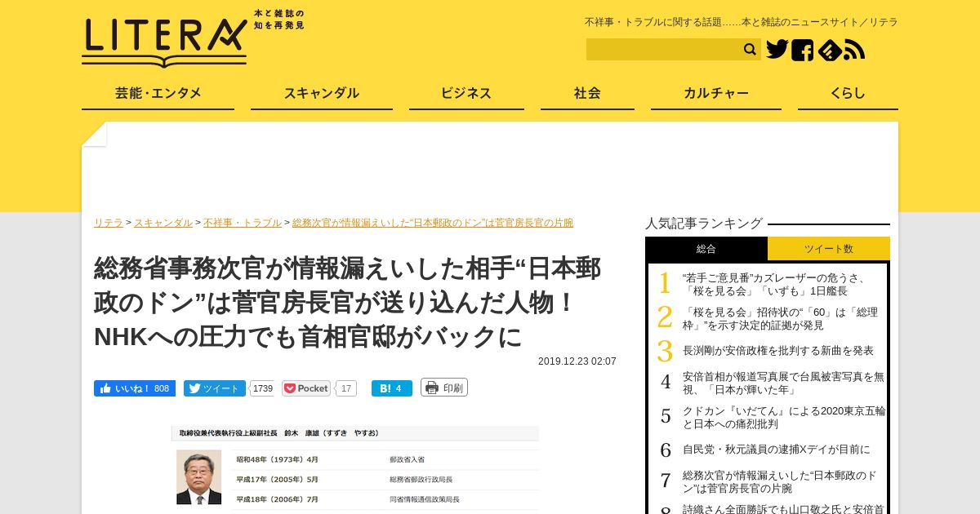Screen dimensions: 980x514
Task: Click the date 2019.12.23 02:07
Action: click(x=577, y=361)
